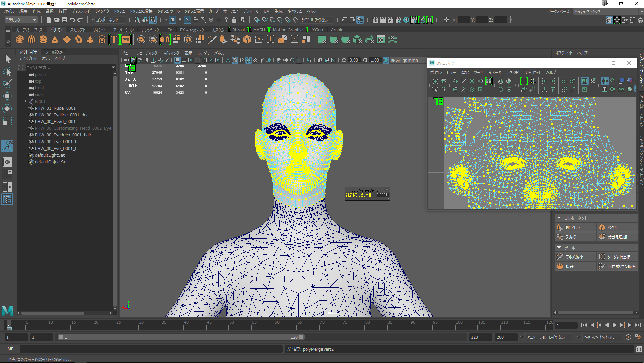The image size is (644, 363).
Task: Click the 距離のしきい値 value field
Action: coord(382,195)
